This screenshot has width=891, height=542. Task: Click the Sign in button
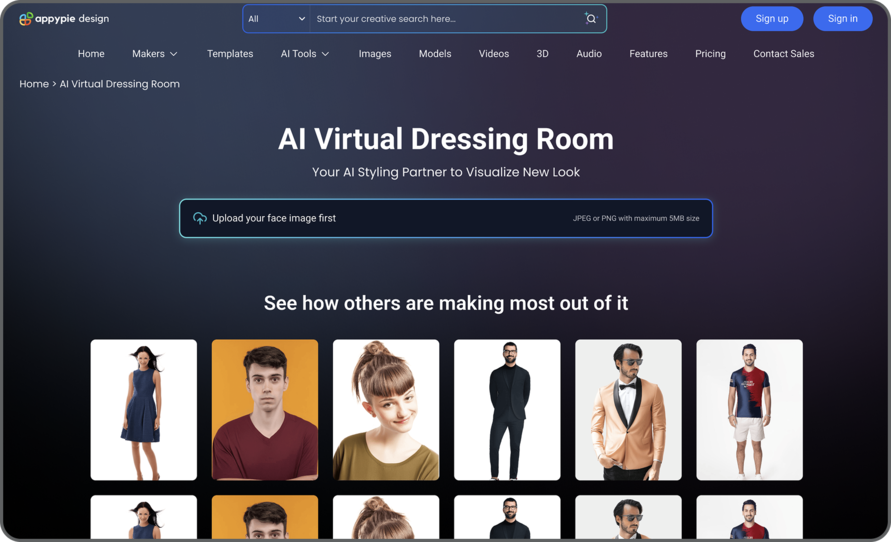coord(843,19)
